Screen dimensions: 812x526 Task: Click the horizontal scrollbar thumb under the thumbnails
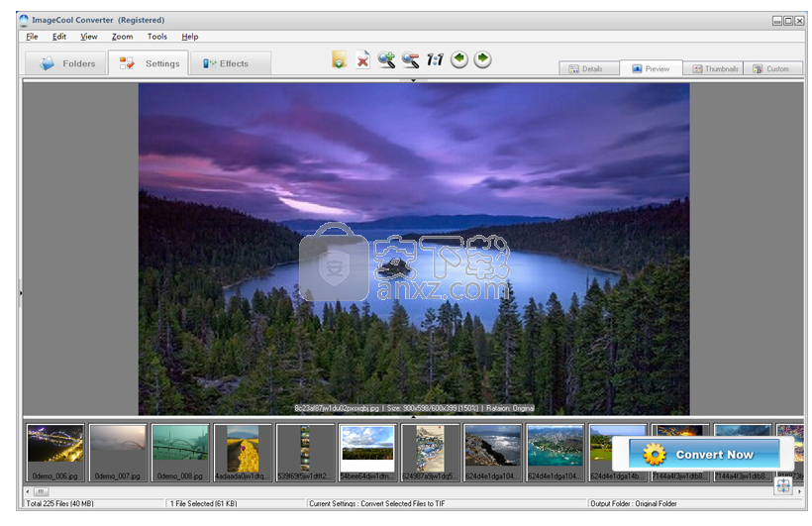(41, 491)
